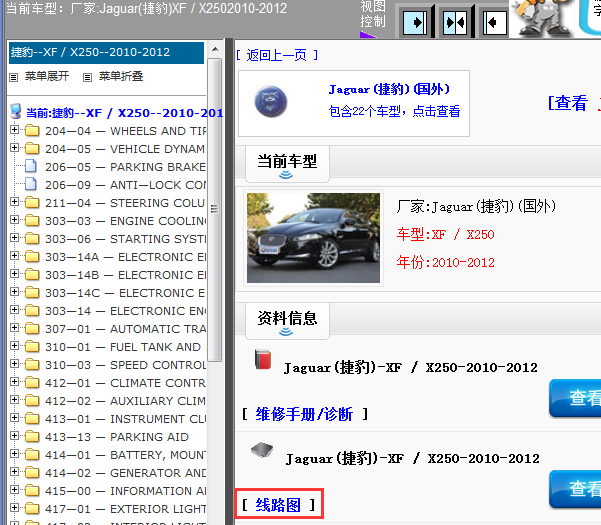Click the view control left-arrow icon
The height and width of the screenshot is (525, 601).
coord(494,22)
